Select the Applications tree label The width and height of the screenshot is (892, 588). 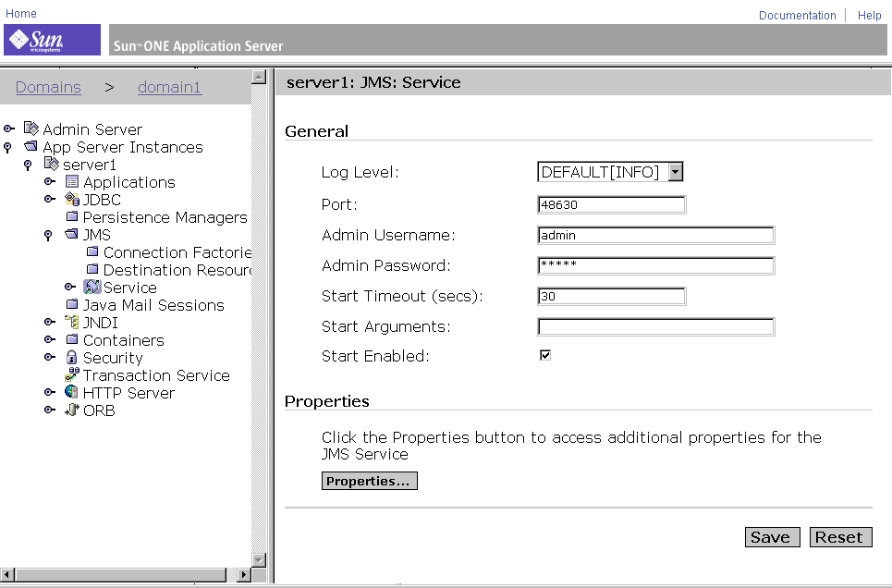129,182
